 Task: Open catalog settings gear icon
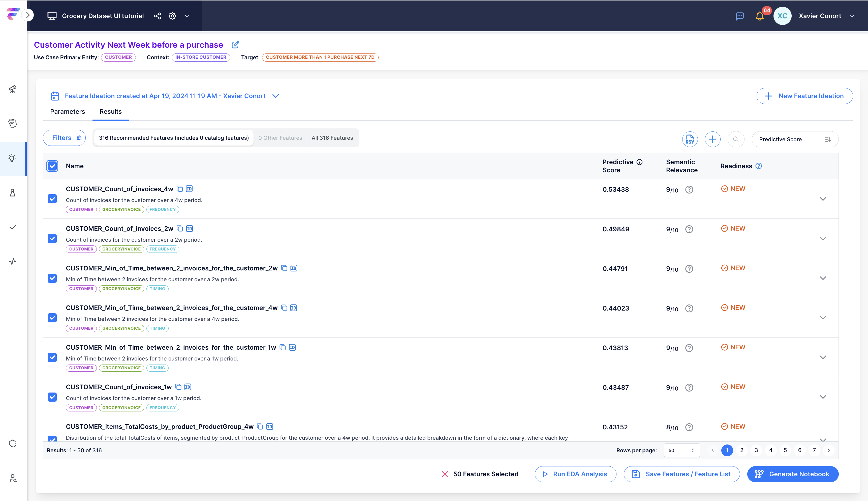coord(172,16)
